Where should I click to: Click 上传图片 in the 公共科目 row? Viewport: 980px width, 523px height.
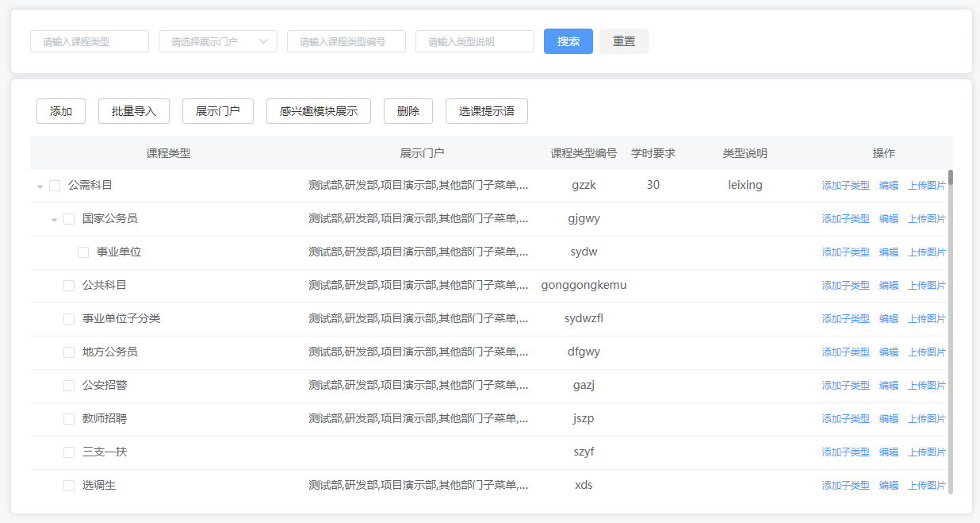(x=927, y=286)
